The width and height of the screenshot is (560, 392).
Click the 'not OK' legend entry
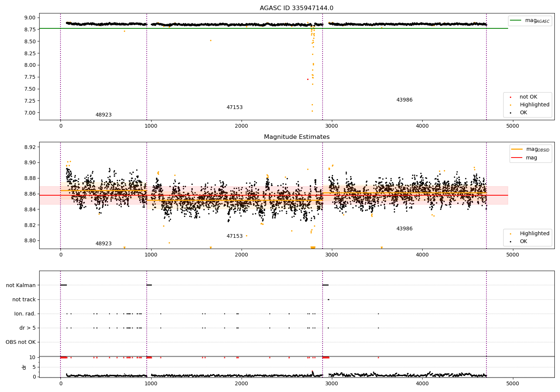[528, 97]
